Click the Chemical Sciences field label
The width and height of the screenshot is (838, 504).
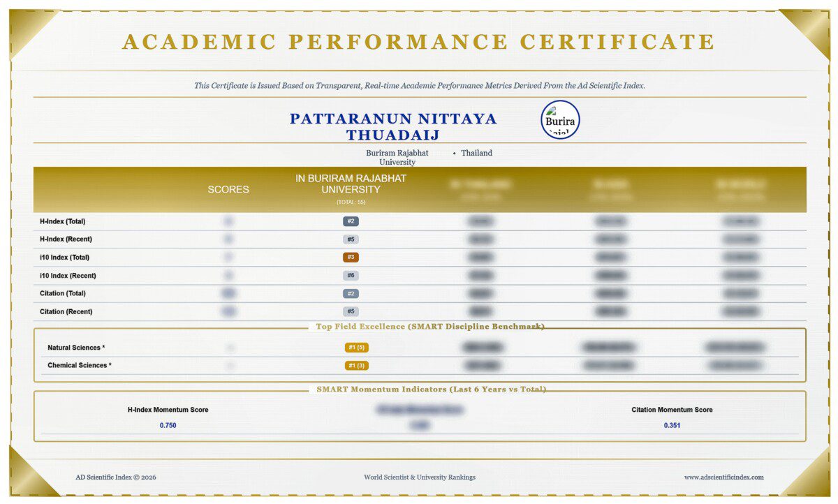coord(80,365)
